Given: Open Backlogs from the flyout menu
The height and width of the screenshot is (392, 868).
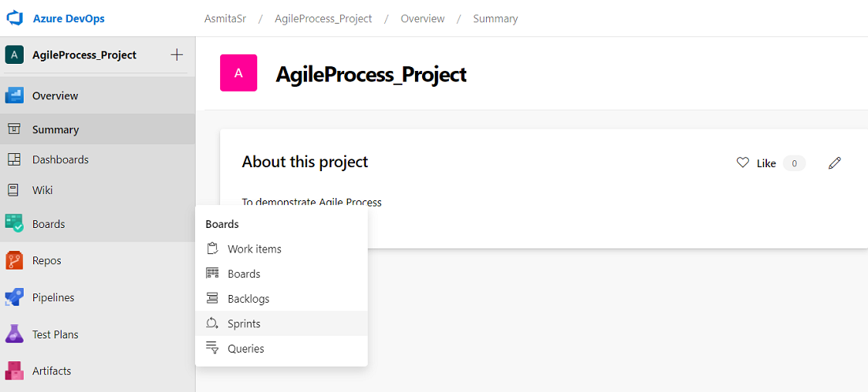Looking at the screenshot, I should click(249, 299).
